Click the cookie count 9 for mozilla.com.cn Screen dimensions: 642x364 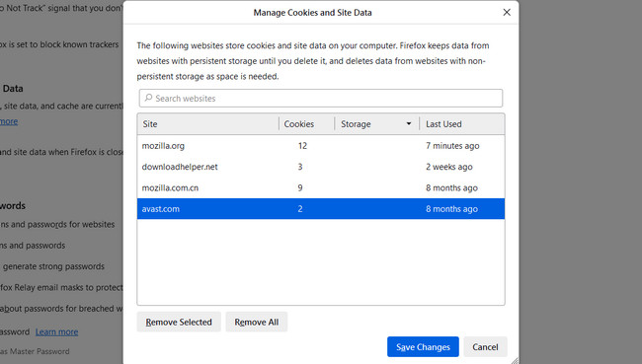click(300, 187)
